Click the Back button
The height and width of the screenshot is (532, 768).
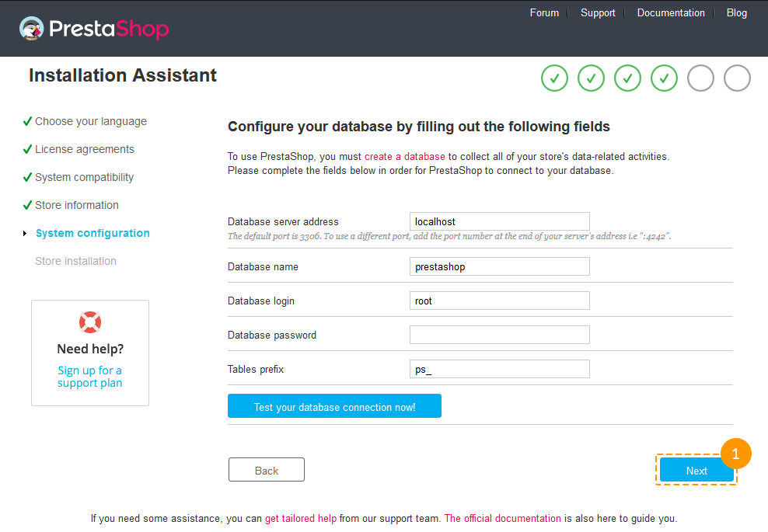click(x=267, y=470)
